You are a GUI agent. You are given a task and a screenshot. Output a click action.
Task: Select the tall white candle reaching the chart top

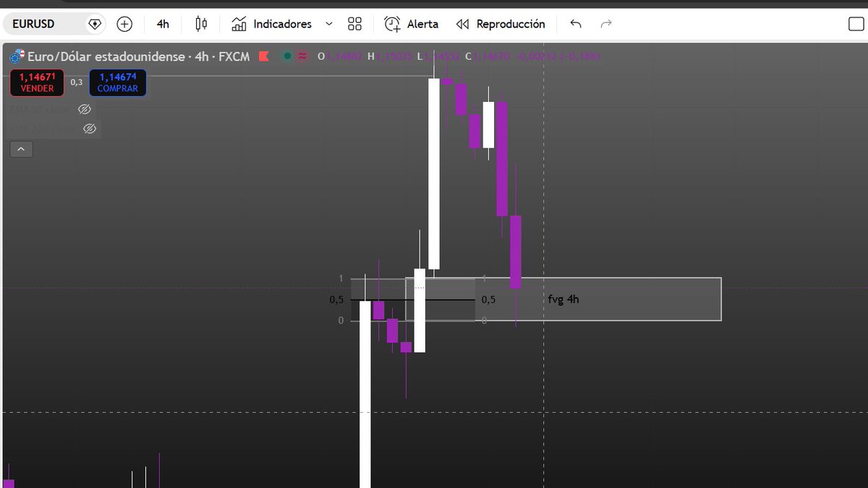[x=433, y=174]
